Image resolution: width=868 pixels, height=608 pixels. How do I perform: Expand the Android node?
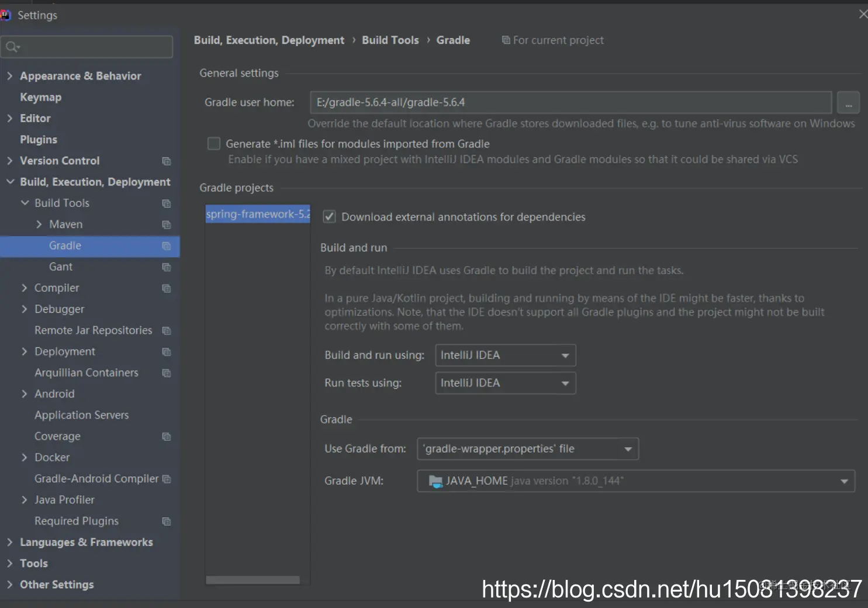[24, 394]
